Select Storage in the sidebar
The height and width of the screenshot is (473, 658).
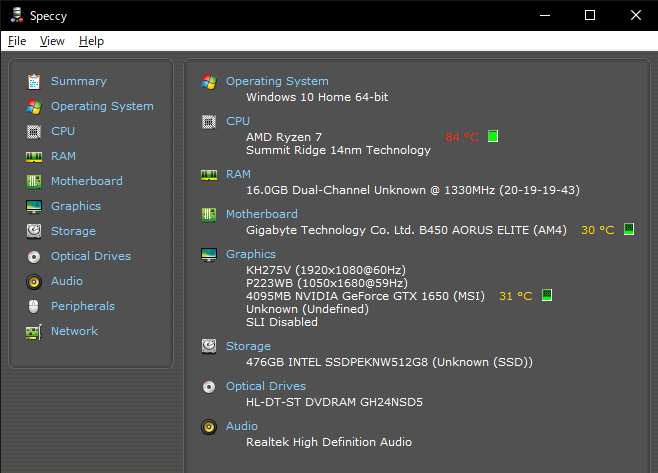[x=73, y=231]
